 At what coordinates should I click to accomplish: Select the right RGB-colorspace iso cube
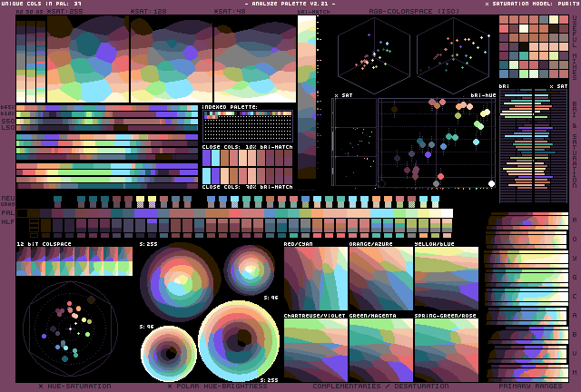(x=454, y=53)
